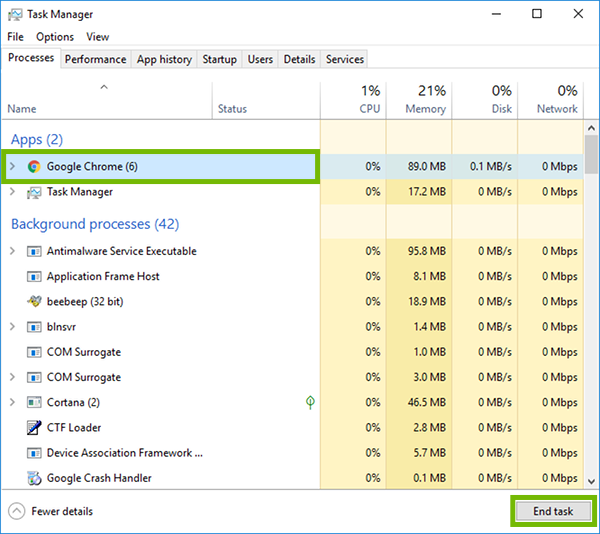Switch to the Users tab
The height and width of the screenshot is (534, 600).
[260, 59]
